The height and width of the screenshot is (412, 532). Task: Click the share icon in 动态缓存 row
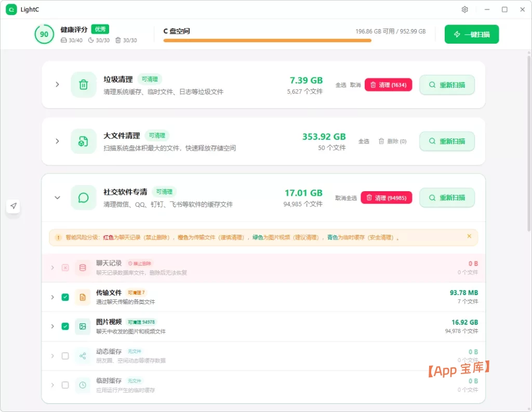click(x=83, y=356)
